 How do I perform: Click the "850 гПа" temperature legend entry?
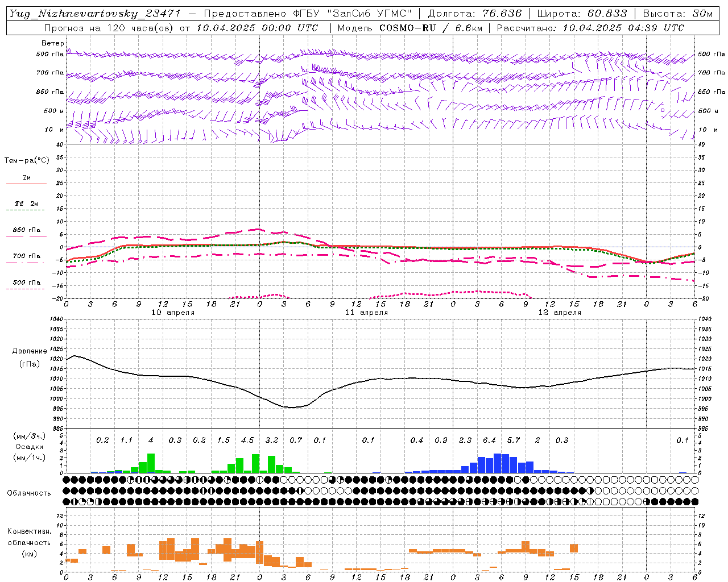pyautogui.click(x=26, y=230)
